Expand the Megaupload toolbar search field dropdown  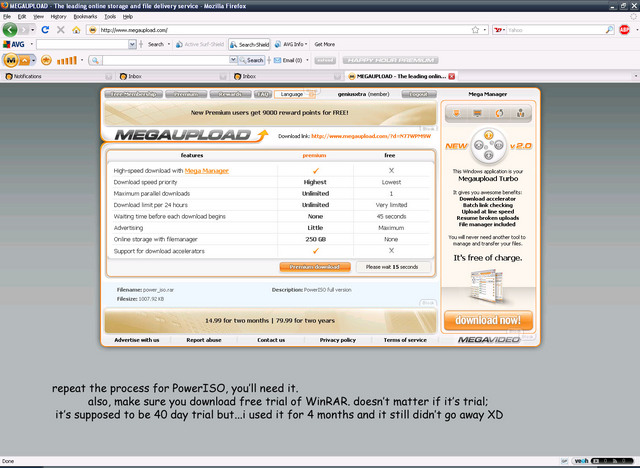pyautogui.click(x=233, y=60)
